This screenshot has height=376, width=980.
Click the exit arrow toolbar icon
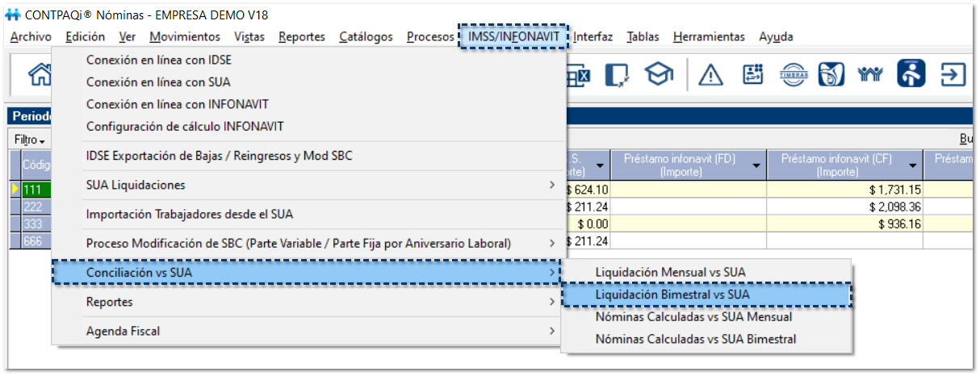953,75
